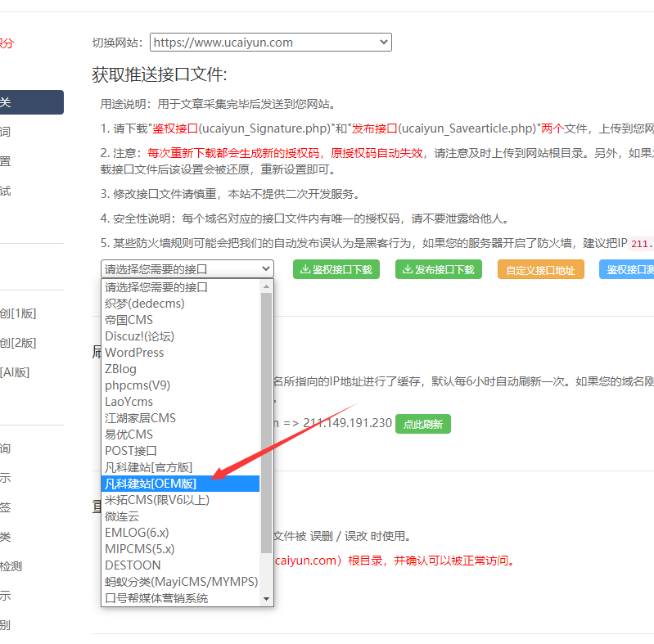This screenshot has height=644, width=654.
Task: Choose 帝国CMS option in list
Action: pos(129,320)
